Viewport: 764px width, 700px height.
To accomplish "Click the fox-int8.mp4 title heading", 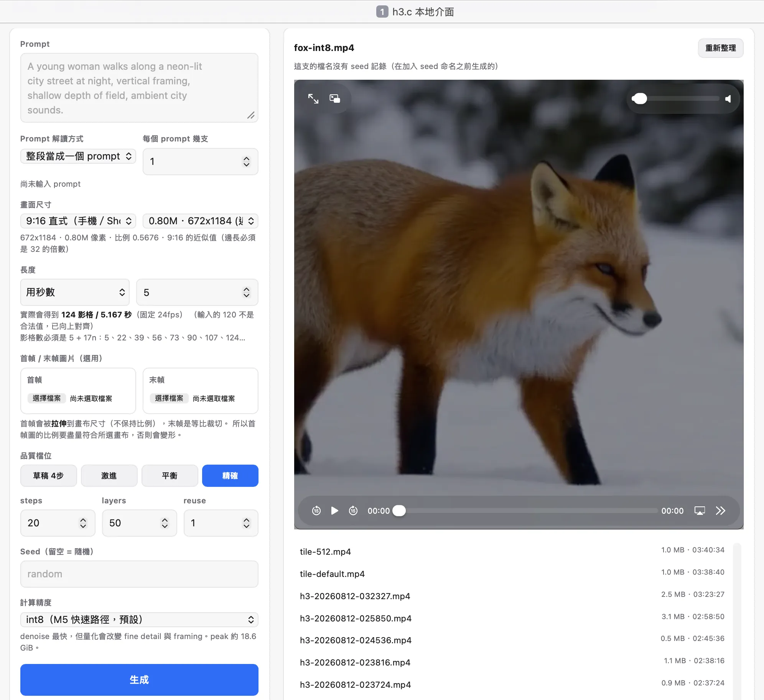I will point(324,48).
